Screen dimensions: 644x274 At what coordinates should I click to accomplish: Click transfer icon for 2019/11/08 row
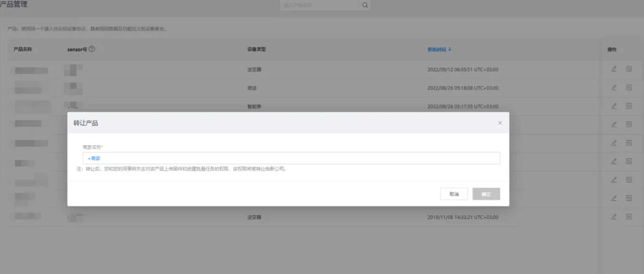[629, 217]
